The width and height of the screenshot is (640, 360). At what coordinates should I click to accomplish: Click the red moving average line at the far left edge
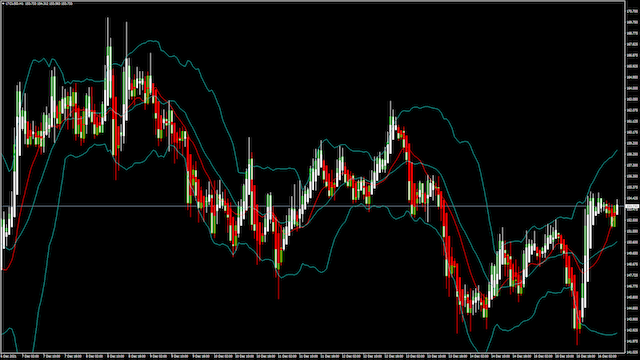(4, 269)
